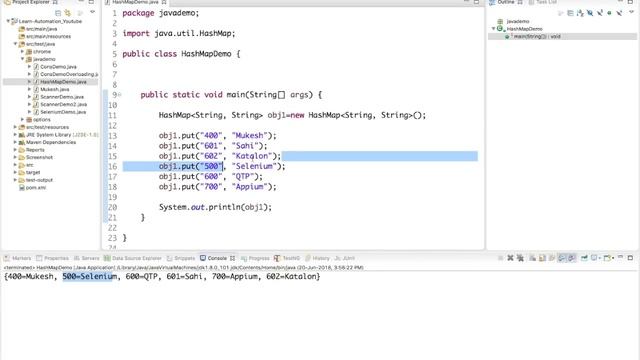640x360 pixels.
Task: Expand Screenshot folder
Action: pos(15,157)
